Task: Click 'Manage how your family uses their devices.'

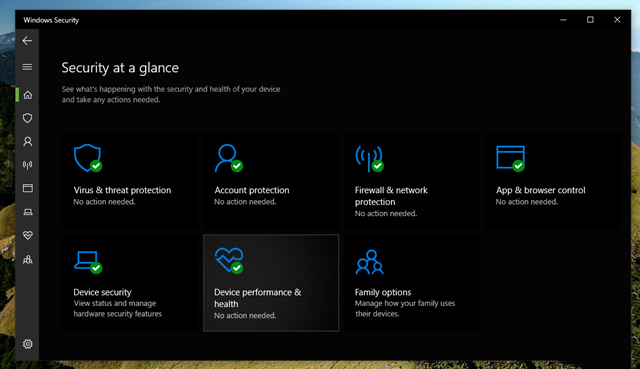Action: coord(404,309)
